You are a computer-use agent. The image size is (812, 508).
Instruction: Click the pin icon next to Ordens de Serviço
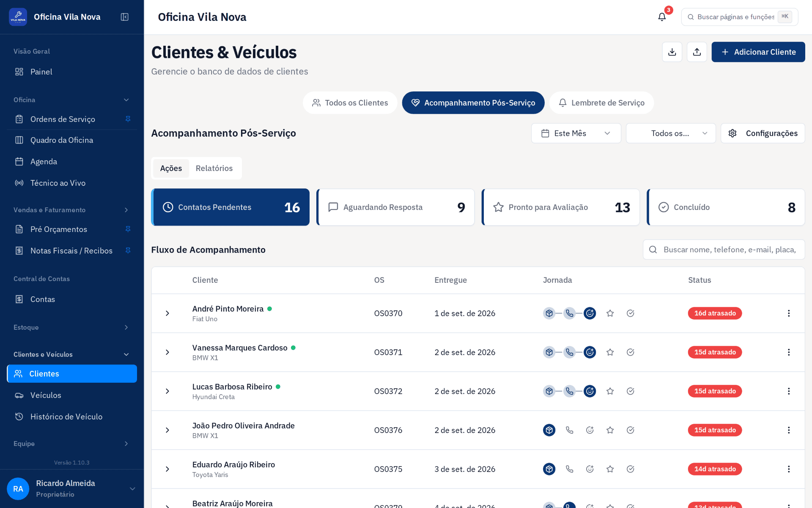[128, 119]
